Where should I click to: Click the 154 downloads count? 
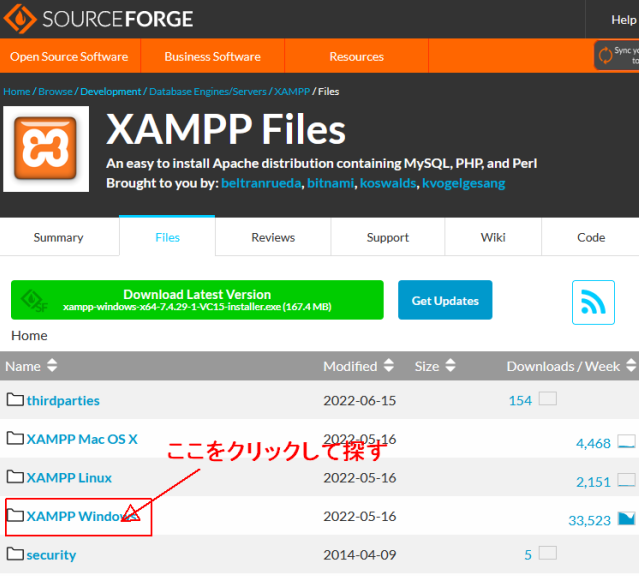click(520, 401)
